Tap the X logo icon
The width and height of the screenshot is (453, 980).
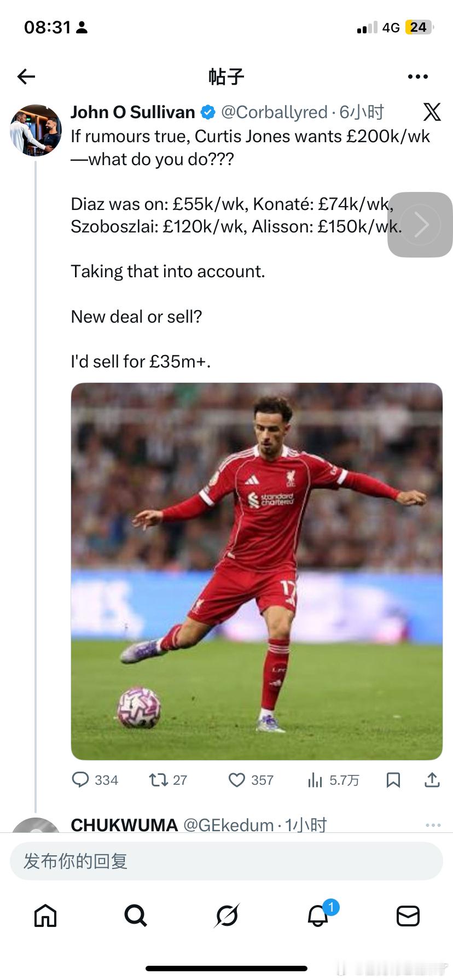click(x=432, y=112)
